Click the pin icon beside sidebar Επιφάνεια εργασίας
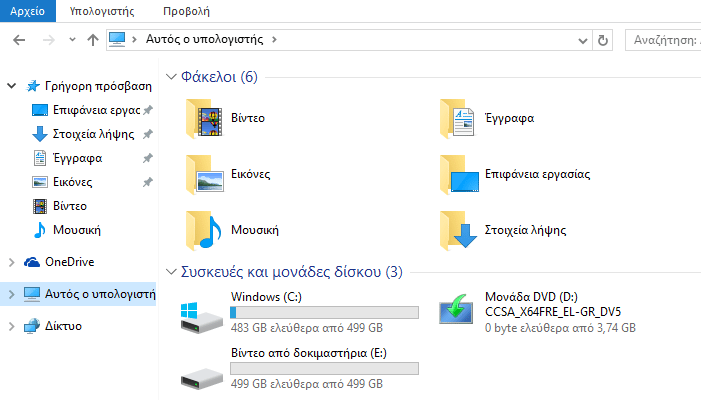This screenshot has height=400, width=701. (148, 110)
